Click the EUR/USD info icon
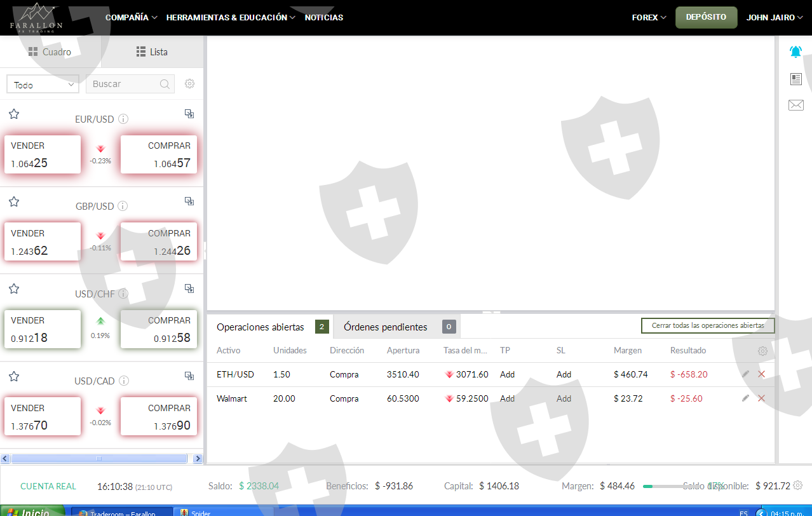This screenshot has height=516, width=812. click(123, 119)
